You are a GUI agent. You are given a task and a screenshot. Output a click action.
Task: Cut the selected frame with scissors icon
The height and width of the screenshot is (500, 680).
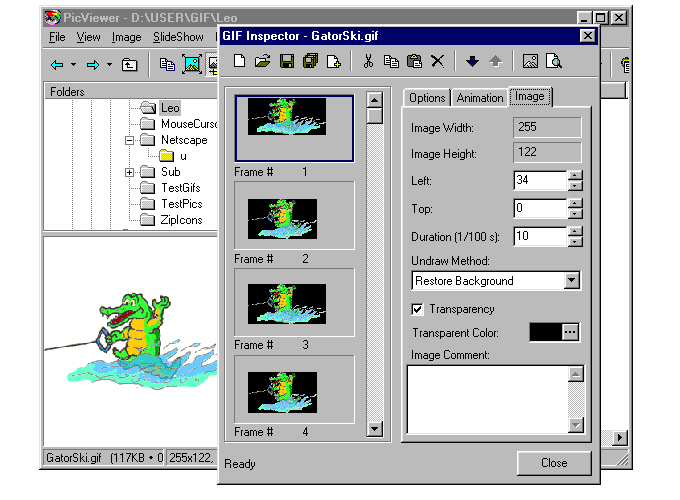(368, 61)
